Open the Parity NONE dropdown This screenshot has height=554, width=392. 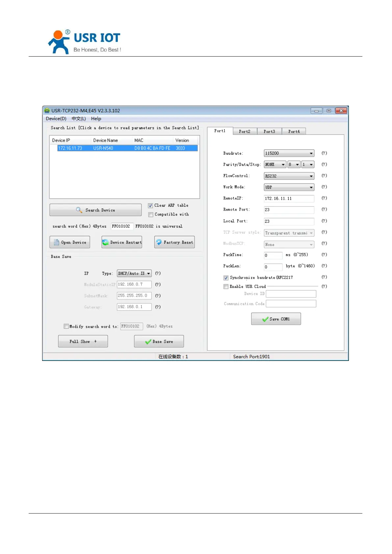click(x=275, y=164)
